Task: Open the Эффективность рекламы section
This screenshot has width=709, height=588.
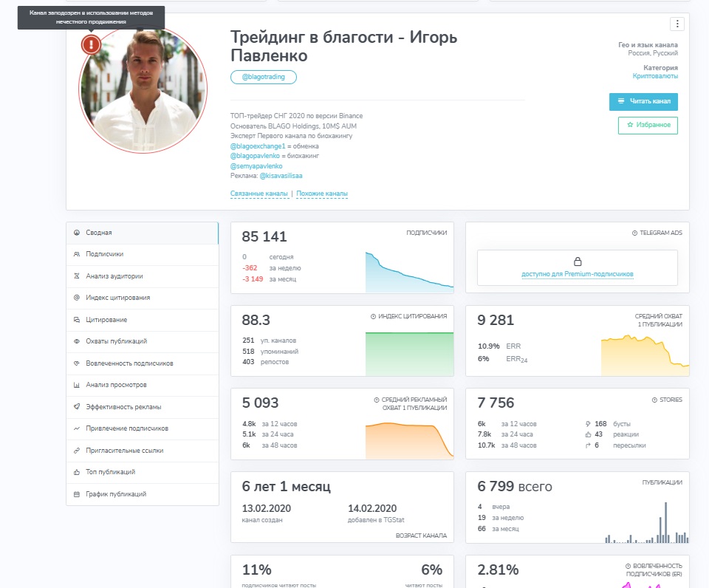Action: click(143, 406)
